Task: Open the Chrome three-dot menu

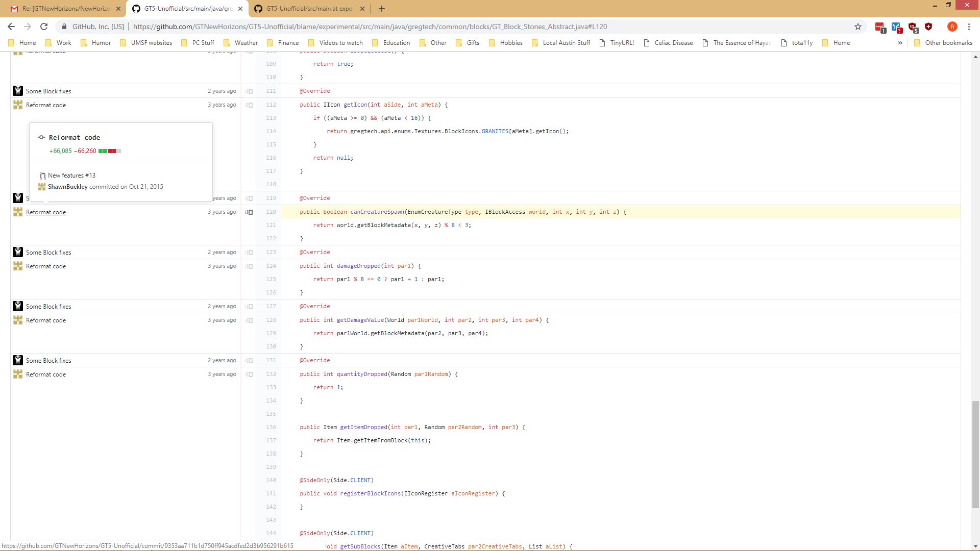Action: coord(969,27)
